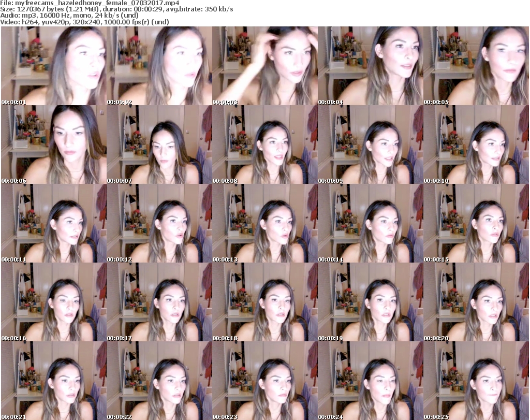Select the frame with timestamp 00:00:16
Screen dimensions: 530x420
tap(54, 302)
